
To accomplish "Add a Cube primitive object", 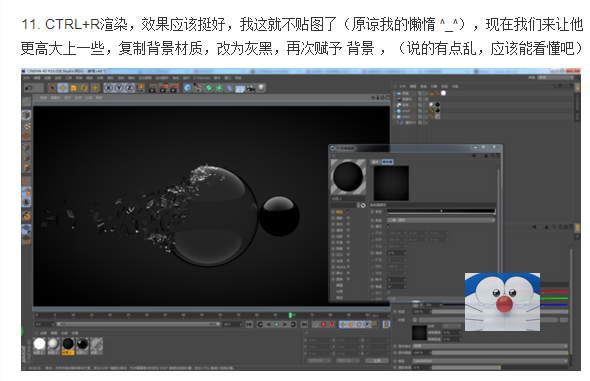I will pos(187,88).
